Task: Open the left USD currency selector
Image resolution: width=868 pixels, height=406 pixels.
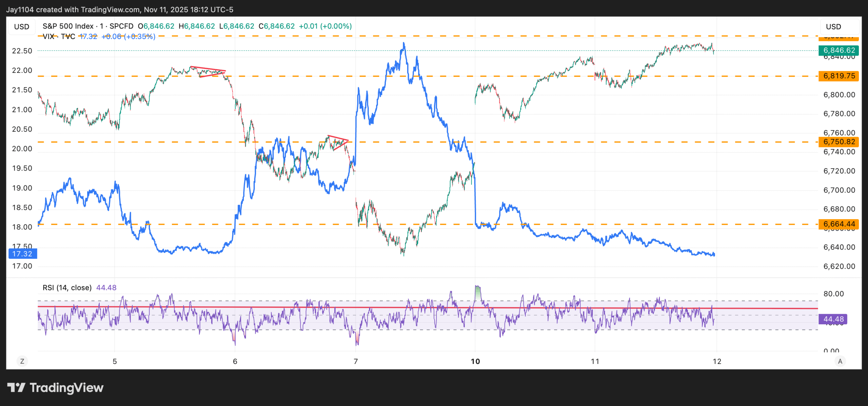Action: (22, 26)
